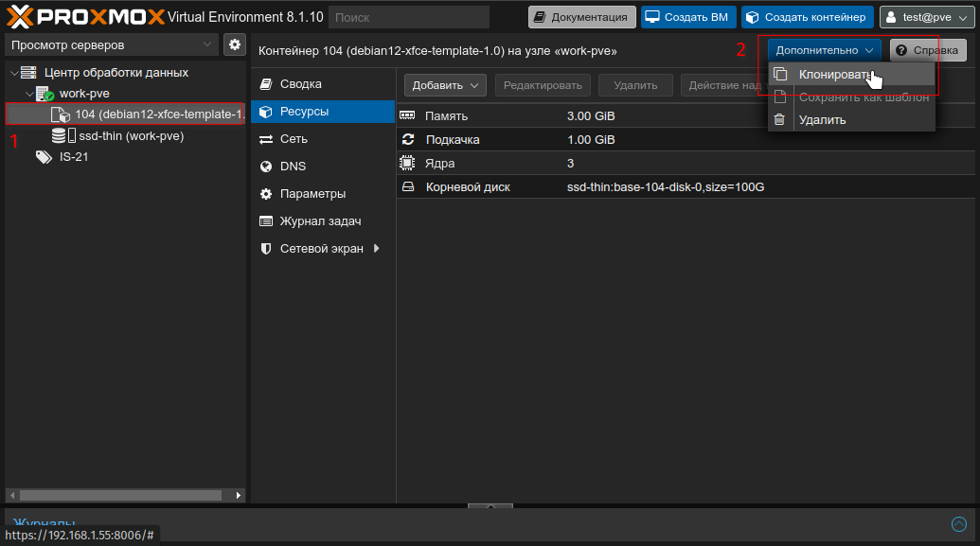980x546 pixels.
Task: Open the Просмотр серверов view dropdown
Action: (x=112, y=45)
